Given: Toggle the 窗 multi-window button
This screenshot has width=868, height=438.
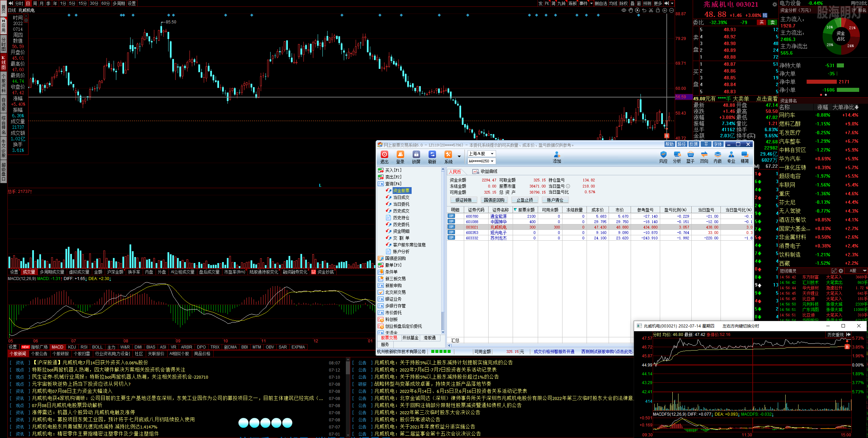Looking at the screenshot, I should 639,3.
